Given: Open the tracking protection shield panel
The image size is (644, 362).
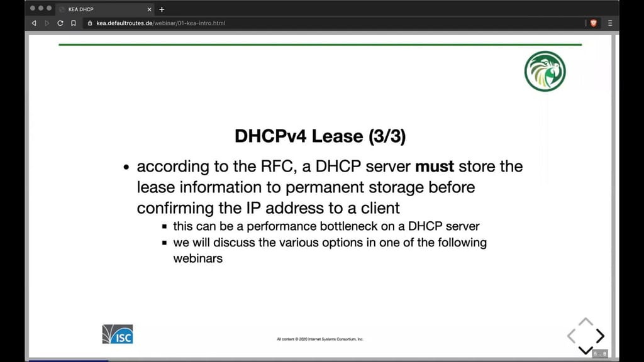Looking at the screenshot, I should point(592,23).
